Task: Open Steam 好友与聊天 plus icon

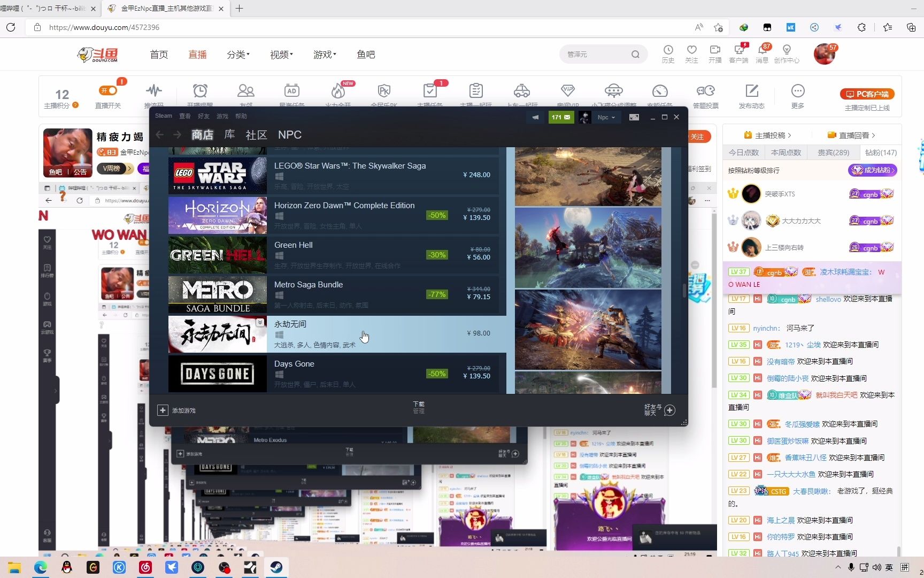Action: coord(669,410)
